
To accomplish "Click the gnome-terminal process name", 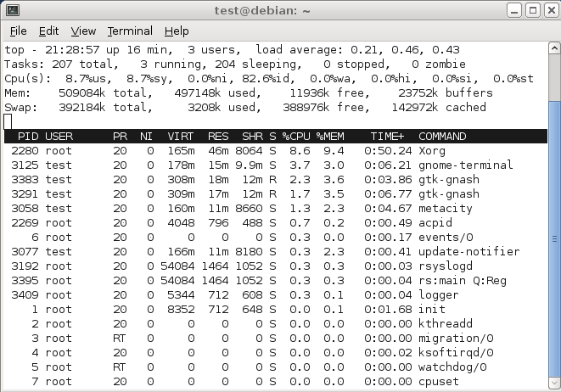I will 465,165.
